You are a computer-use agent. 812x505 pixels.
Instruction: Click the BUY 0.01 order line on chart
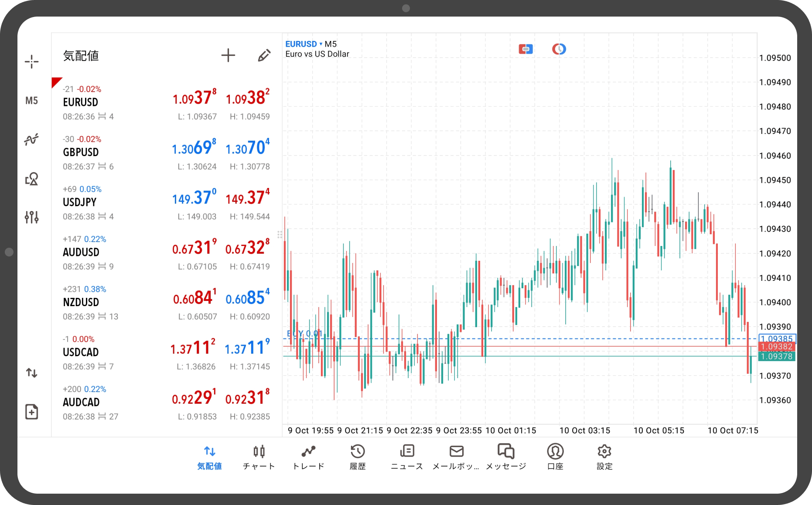click(x=305, y=334)
